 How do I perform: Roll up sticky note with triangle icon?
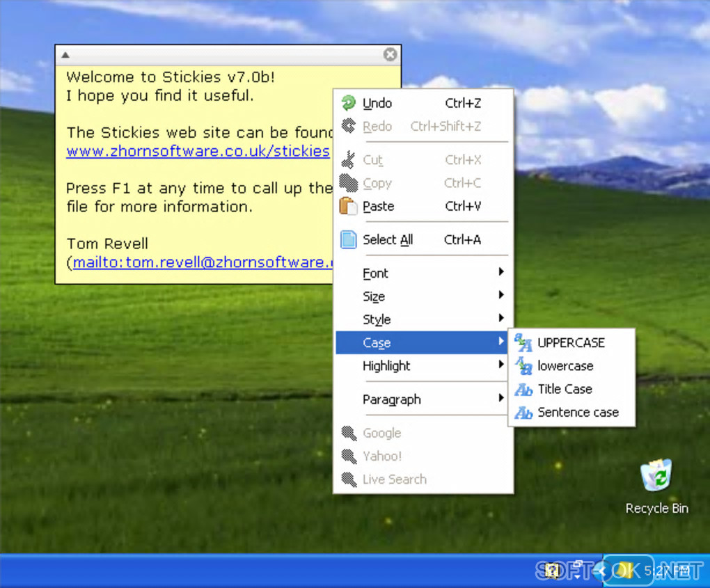[65, 55]
